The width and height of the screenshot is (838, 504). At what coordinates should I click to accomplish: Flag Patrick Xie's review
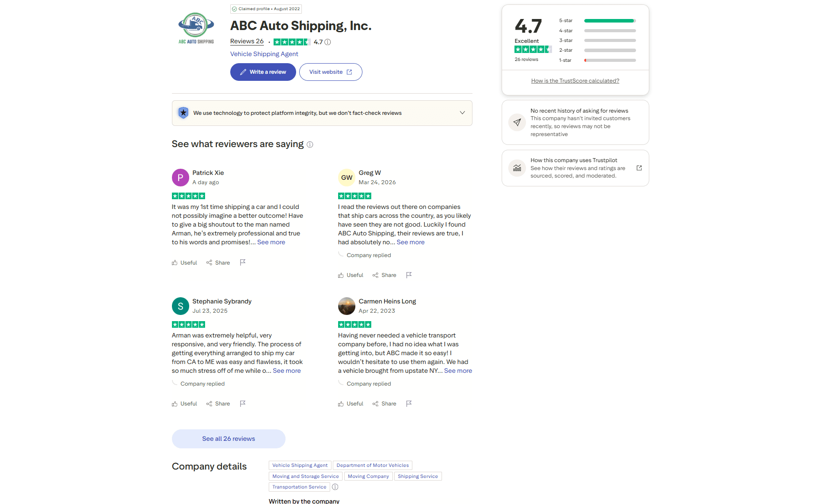coord(243,262)
